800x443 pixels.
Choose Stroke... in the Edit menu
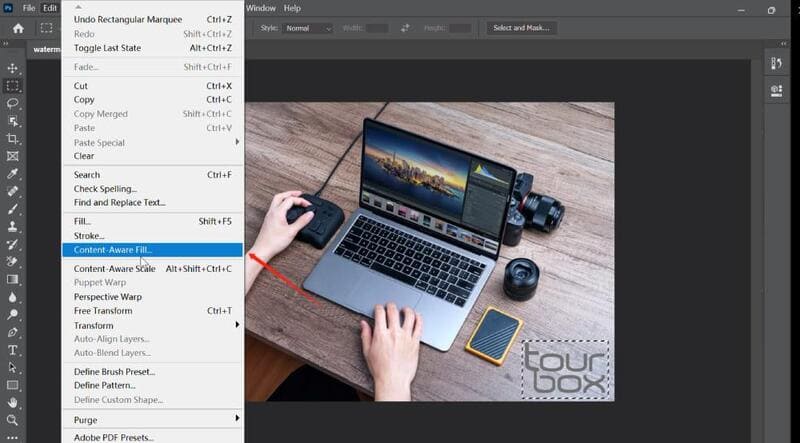(x=153, y=236)
